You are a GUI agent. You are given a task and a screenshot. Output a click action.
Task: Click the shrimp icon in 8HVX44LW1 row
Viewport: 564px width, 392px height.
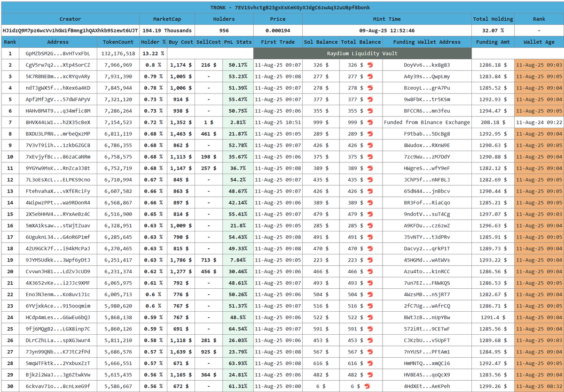[x=370, y=122]
